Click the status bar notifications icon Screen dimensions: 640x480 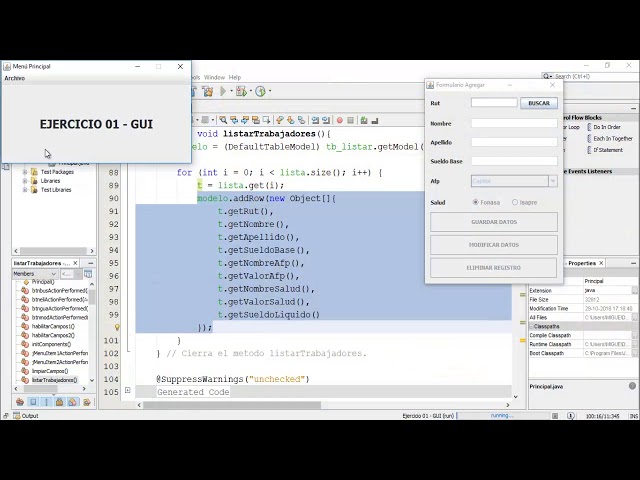click(x=571, y=416)
